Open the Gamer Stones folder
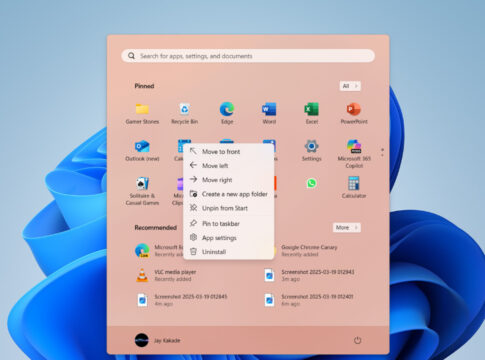The image size is (485, 360). point(142,113)
